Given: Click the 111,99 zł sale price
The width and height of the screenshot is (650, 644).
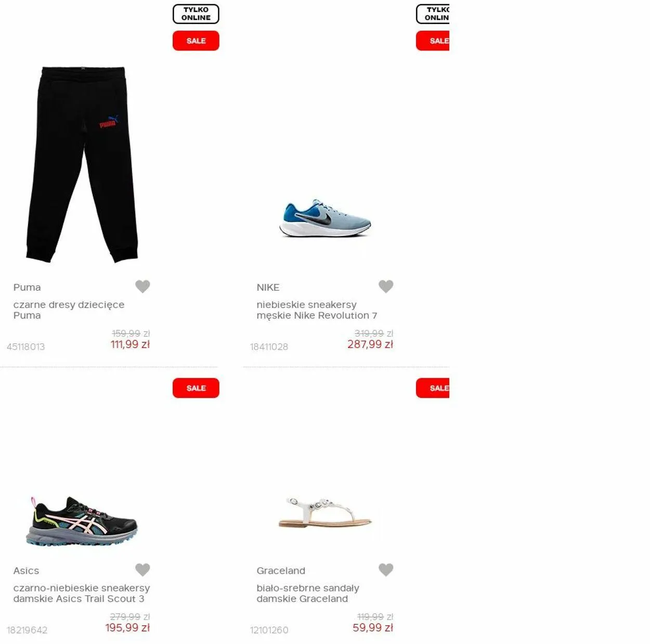Looking at the screenshot, I should pyautogui.click(x=130, y=344).
